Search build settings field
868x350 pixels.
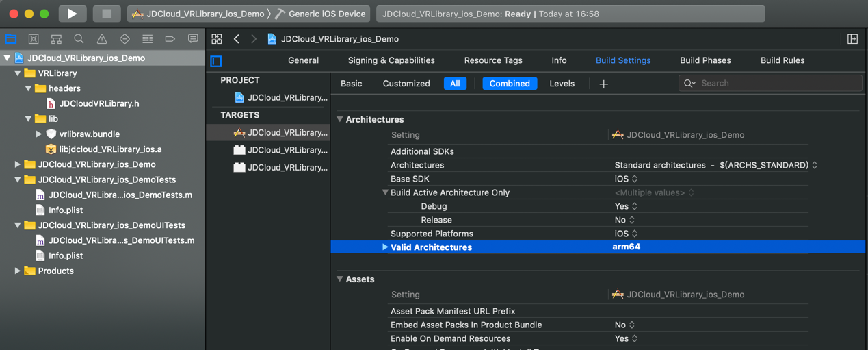tap(770, 83)
